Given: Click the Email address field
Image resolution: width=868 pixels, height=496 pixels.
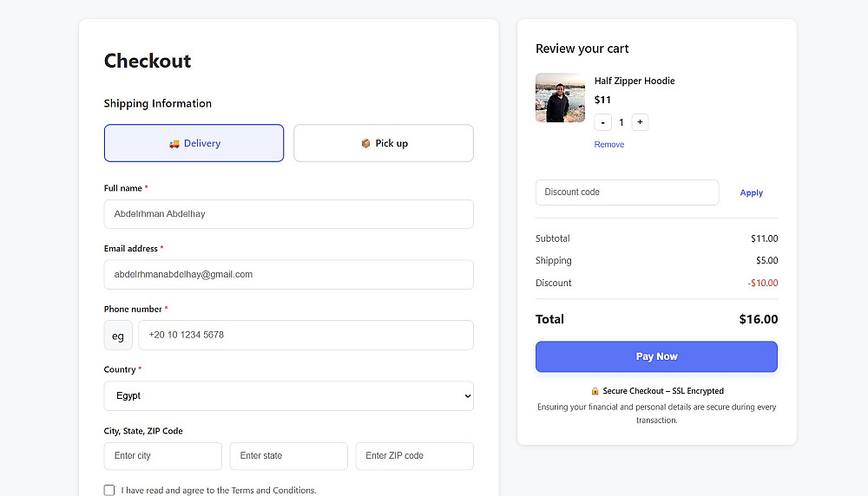Looking at the screenshot, I should click(288, 274).
